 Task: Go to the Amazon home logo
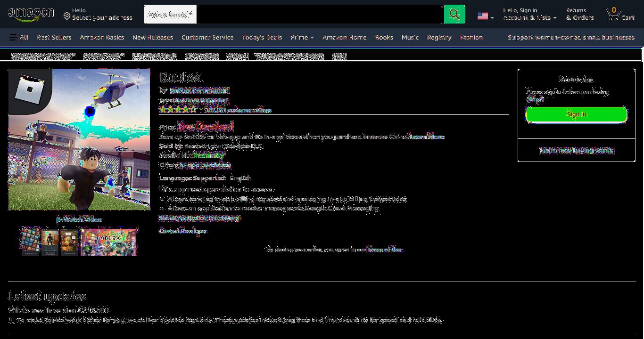(x=31, y=14)
